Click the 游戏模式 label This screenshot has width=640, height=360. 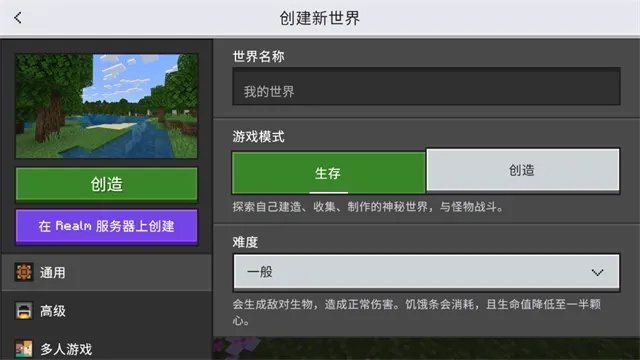coord(258,136)
